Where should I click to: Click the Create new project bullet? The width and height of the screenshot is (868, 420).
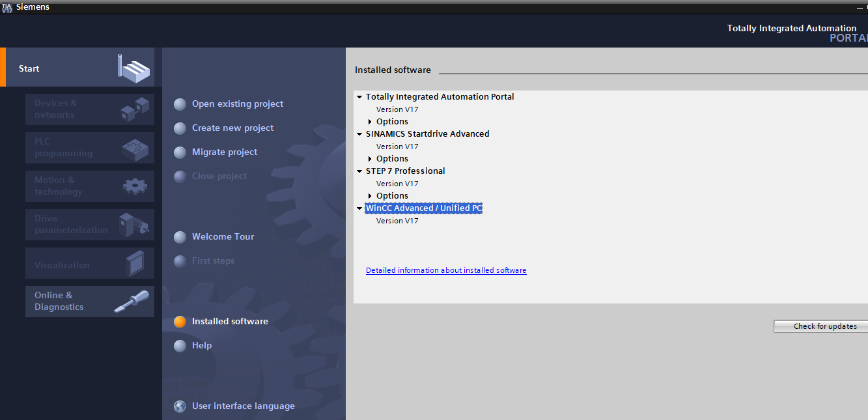(x=180, y=128)
